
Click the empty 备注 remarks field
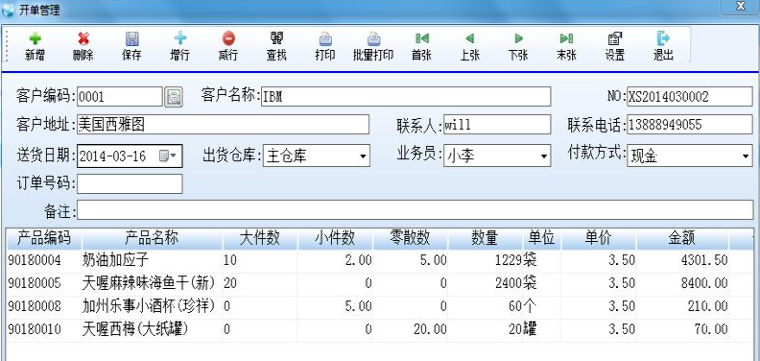click(x=415, y=210)
